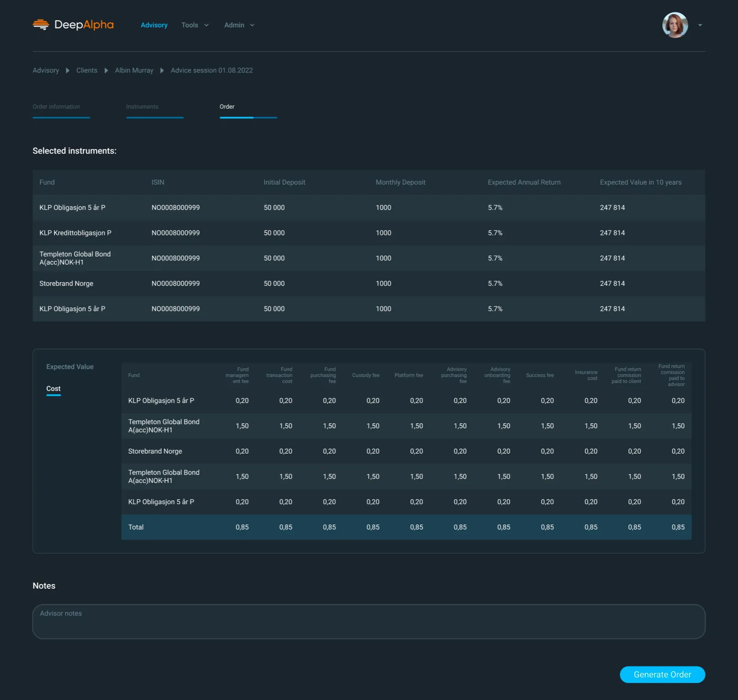This screenshot has height=700, width=738.
Task: Click the ISIN value for KLP Kredittobligasjon P
Action: coord(176,233)
